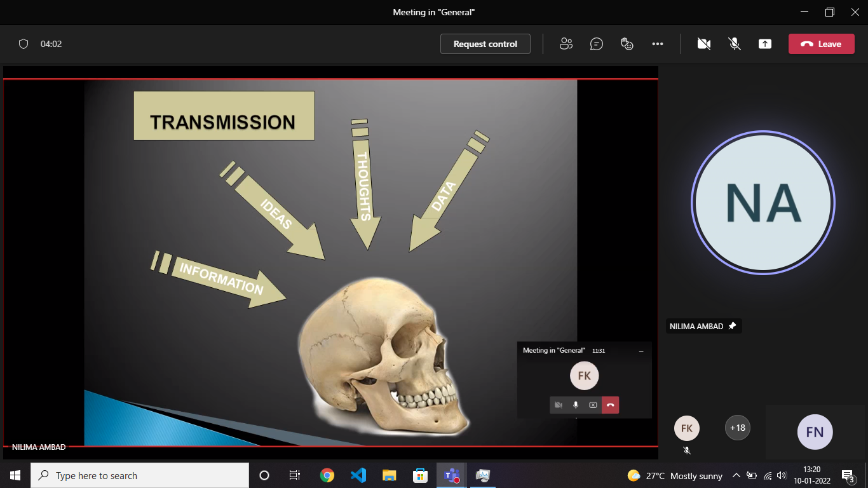Unmute the microphone
Screen dimensions: 868x488
point(735,44)
